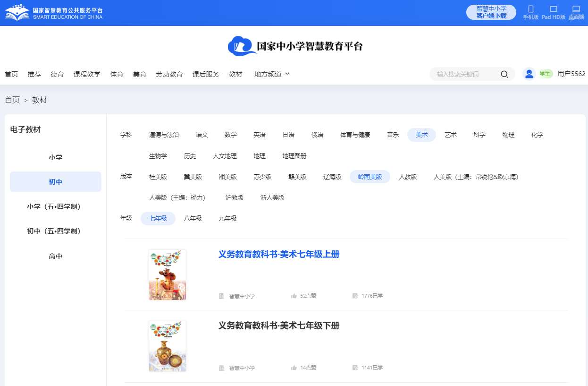Screen dimensions: 588x386
Task: Open the 体育 nav item
Action: pos(117,74)
